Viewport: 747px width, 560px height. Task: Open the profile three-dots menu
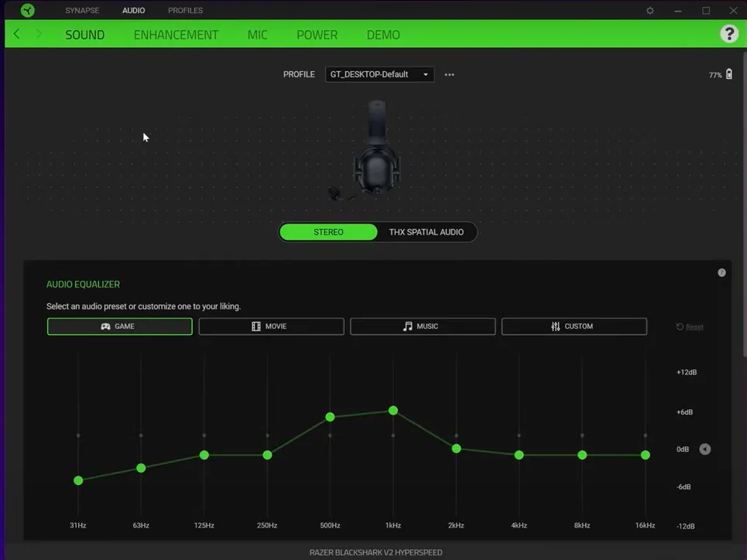point(449,75)
